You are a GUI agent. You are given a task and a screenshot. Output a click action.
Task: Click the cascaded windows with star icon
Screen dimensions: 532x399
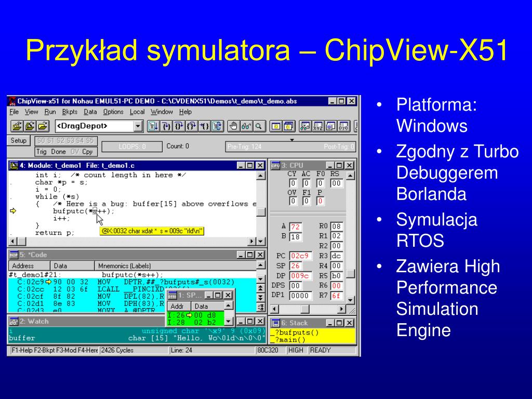289,127
